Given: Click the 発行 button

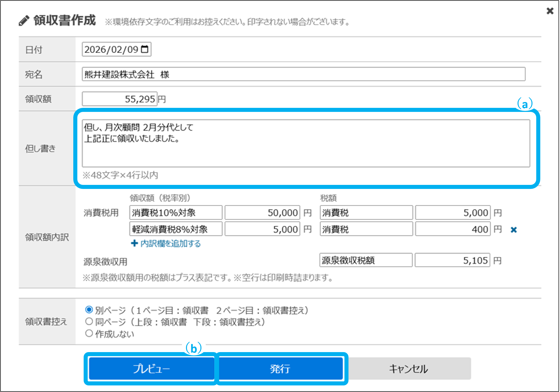Looking at the screenshot, I should pyautogui.click(x=280, y=369).
